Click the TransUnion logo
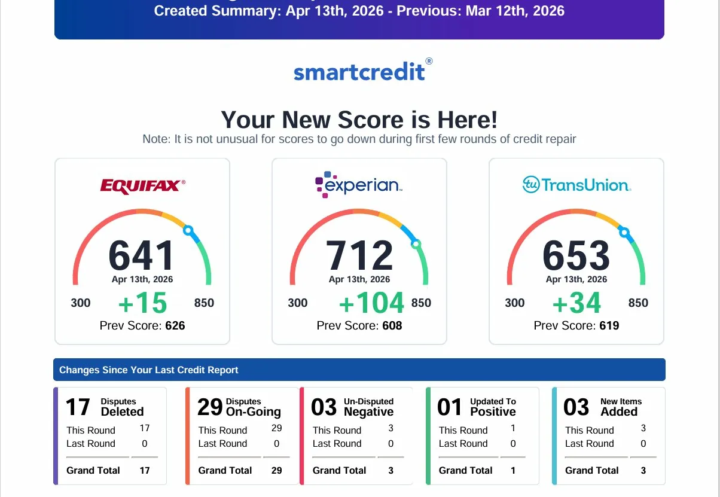This screenshot has height=497, width=720. click(x=576, y=185)
